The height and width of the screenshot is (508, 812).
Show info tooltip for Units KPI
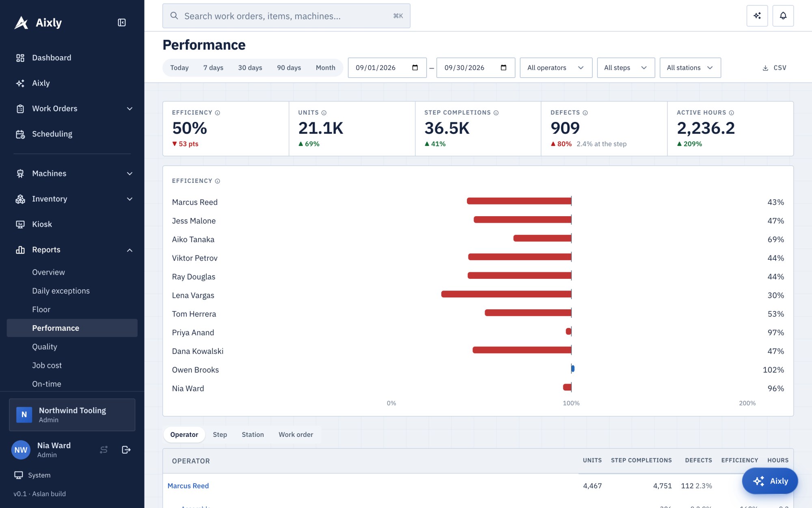[x=324, y=113]
